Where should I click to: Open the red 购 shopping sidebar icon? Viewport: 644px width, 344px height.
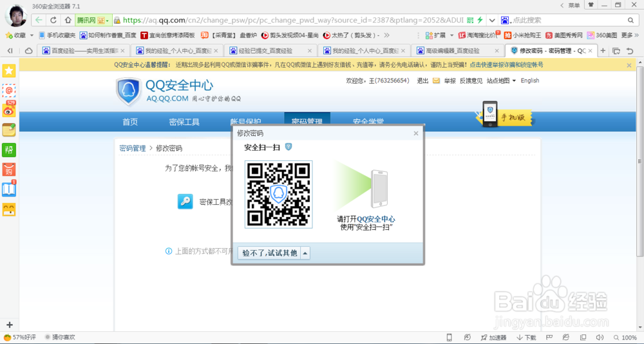click(x=9, y=169)
